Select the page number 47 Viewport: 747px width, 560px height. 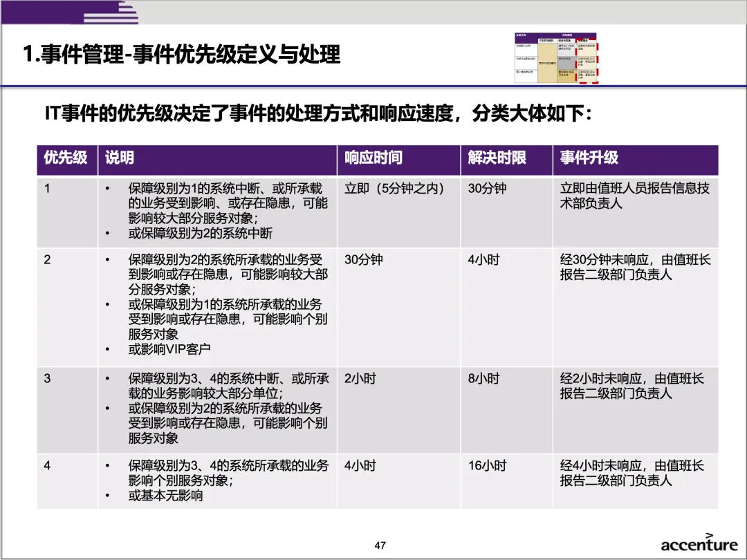[x=380, y=545]
